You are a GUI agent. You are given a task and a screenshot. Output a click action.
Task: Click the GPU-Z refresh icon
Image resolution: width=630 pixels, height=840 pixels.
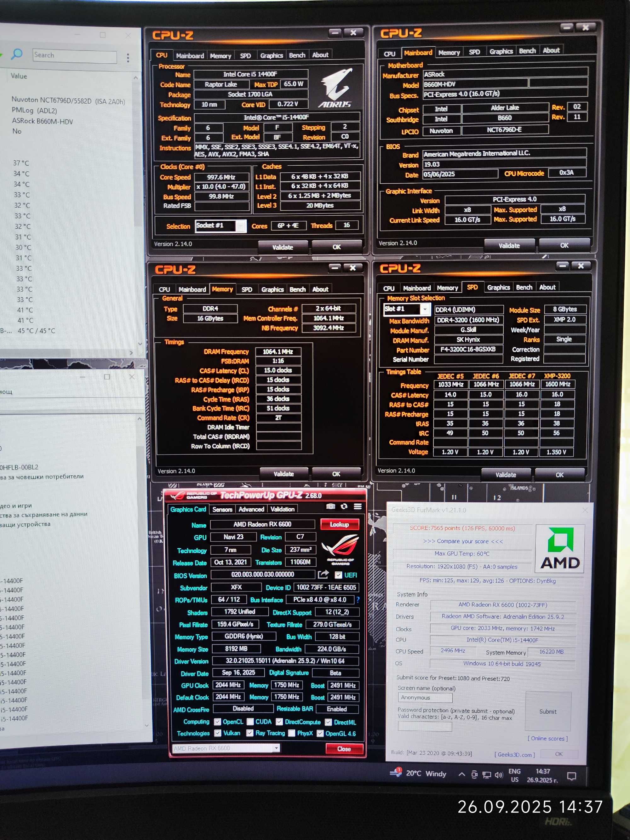[344, 506]
